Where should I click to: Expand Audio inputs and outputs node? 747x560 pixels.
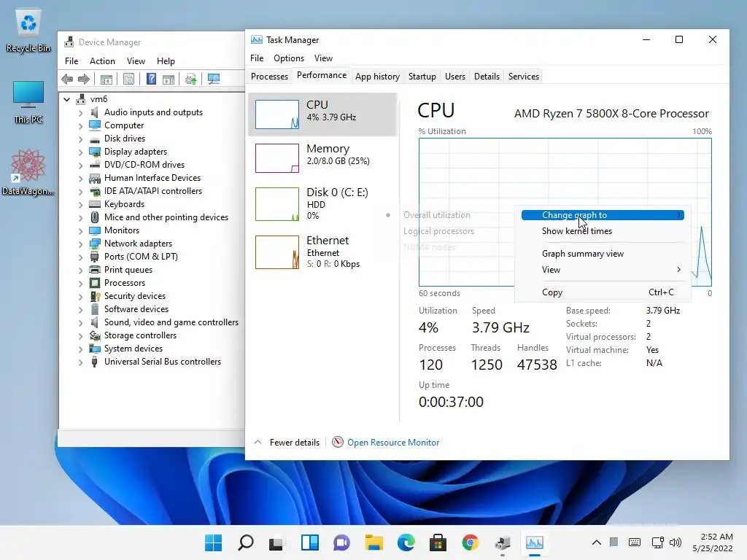pos(80,113)
